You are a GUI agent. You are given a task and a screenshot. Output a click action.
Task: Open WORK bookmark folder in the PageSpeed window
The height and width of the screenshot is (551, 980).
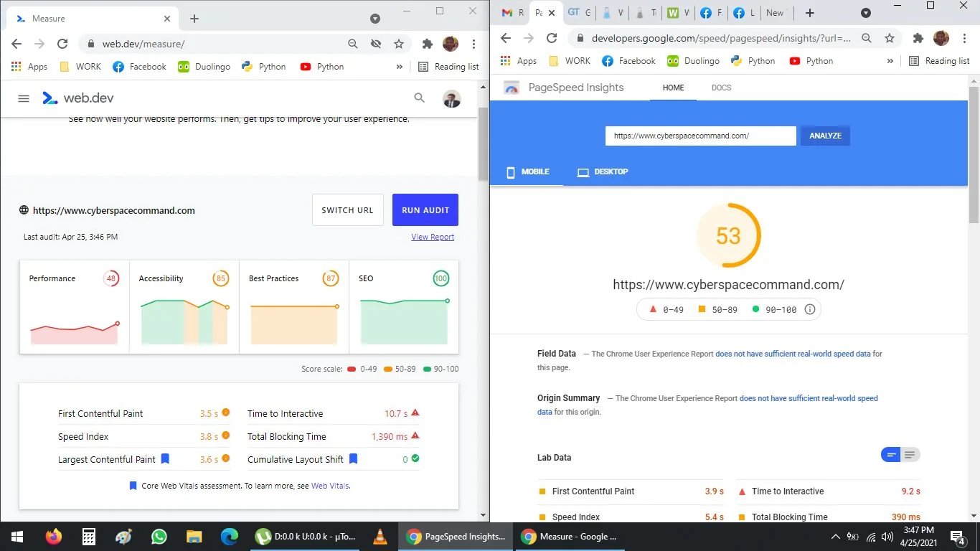coord(570,61)
